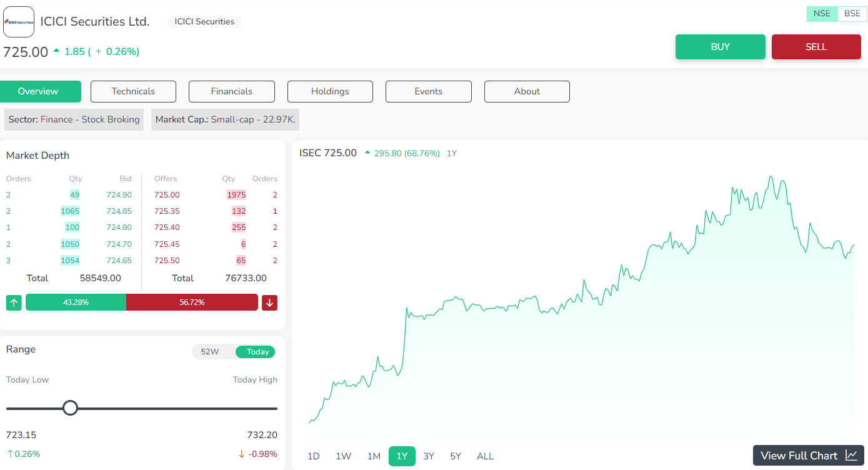Image resolution: width=868 pixels, height=470 pixels.
Task: Select the 1Y chart period
Action: click(x=402, y=456)
